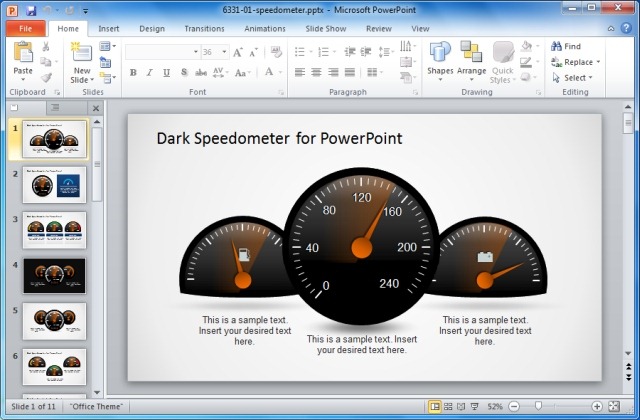
Task: Switch to the Review tab
Action: coord(378,29)
